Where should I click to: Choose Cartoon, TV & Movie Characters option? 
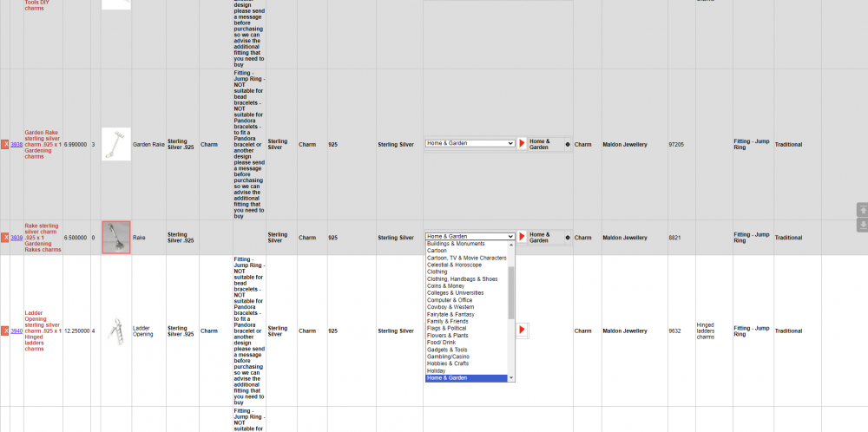[467, 258]
